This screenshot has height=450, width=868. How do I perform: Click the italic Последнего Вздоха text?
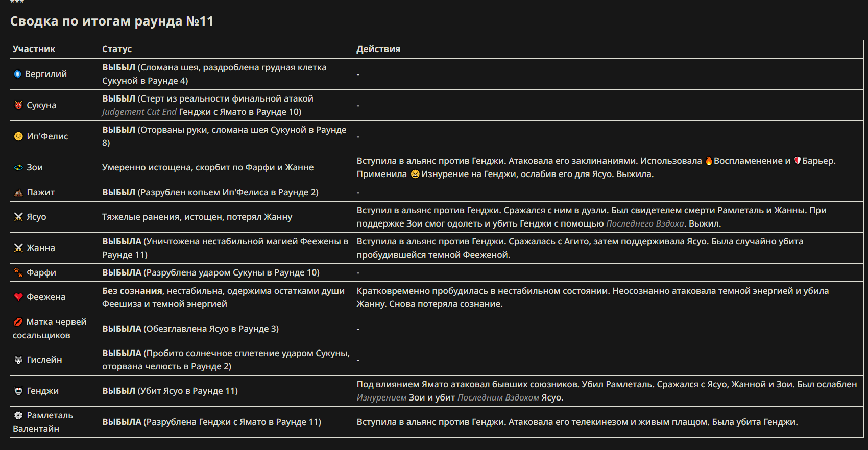(x=645, y=223)
